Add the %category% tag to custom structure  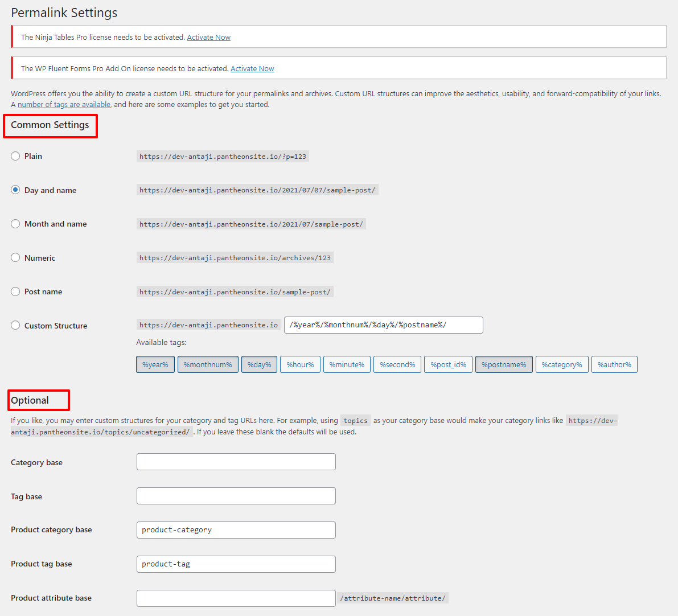[x=562, y=364]
